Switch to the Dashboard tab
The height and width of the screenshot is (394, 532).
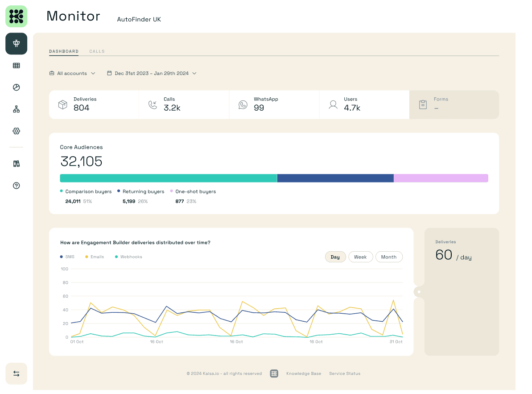[x=64, y=51]
